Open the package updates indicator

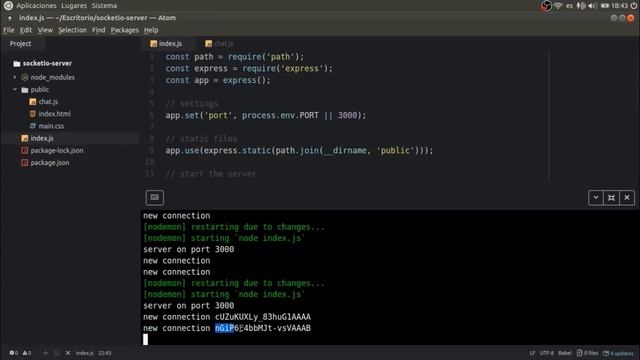(618, 353)
